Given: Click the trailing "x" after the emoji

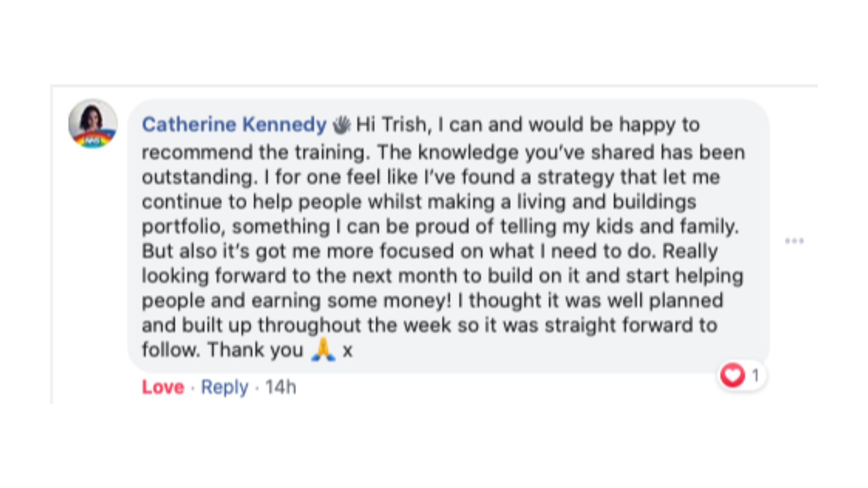Looking at the screenshot, I should (x=347, y=351).
